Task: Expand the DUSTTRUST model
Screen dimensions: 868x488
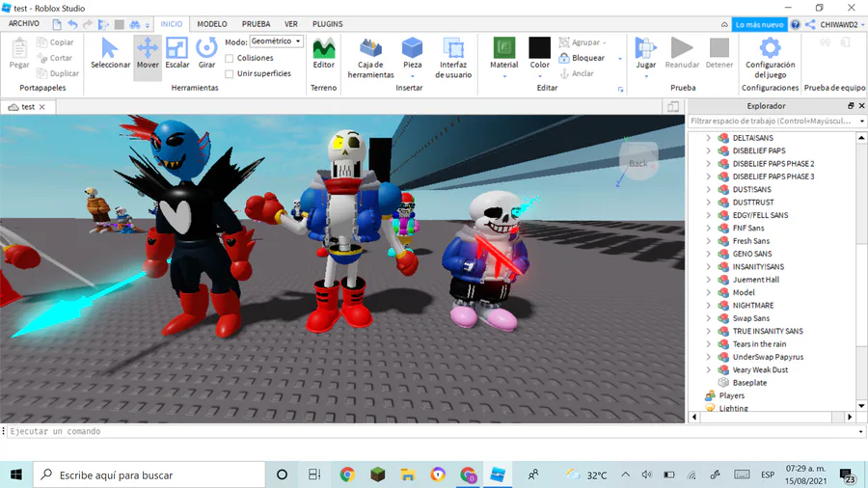Action: (708, 202)
